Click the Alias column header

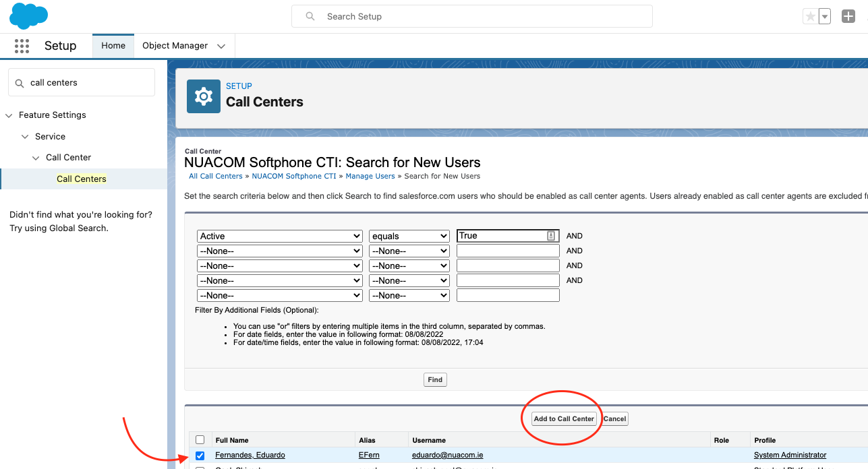(367, 441)
